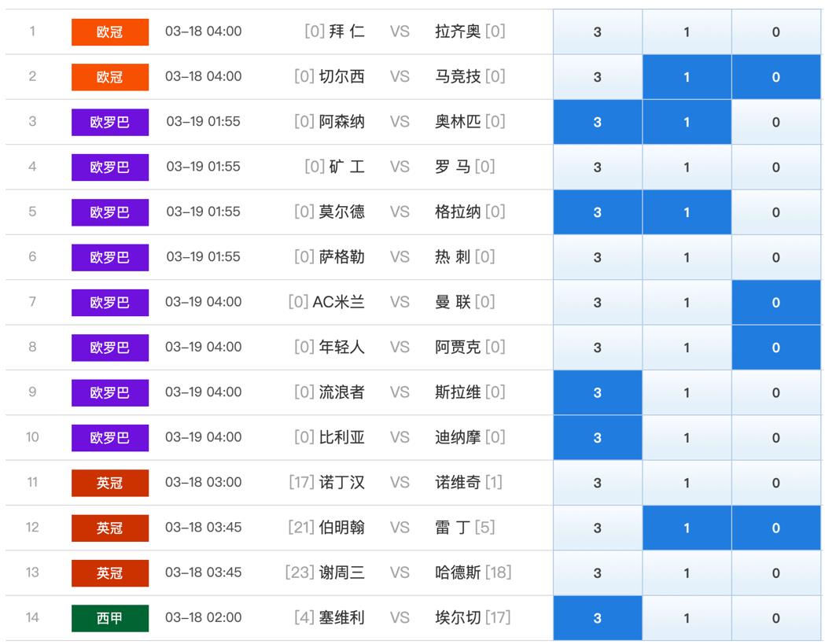
Task: Click the 英冠 tag for 谢周三 match
Action: [x=110, y=573]
